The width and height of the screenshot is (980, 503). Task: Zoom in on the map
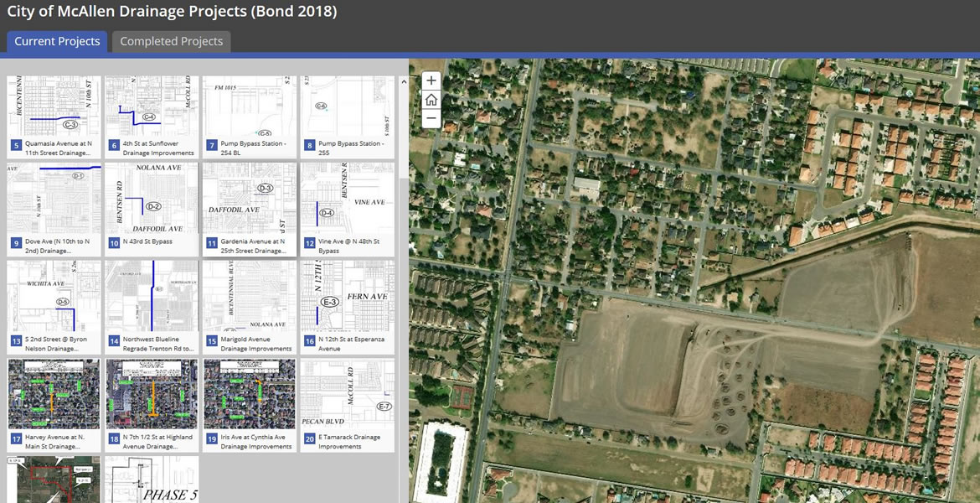(x=431, y=80)
